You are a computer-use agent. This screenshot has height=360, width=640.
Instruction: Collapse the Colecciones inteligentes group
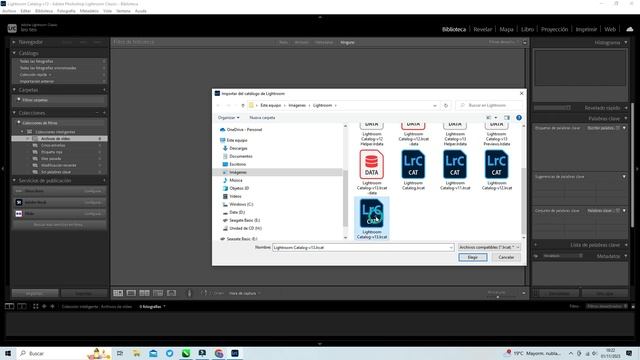tap(22, 132)
